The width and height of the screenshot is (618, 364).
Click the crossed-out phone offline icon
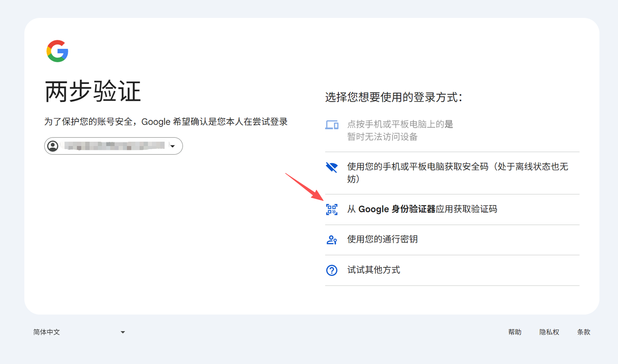coord(332,167)
